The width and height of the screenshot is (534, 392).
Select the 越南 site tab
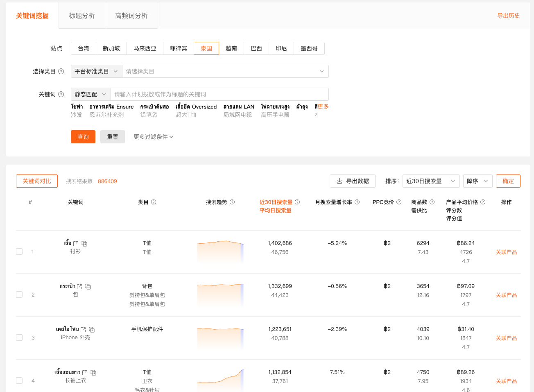pos(231,48)
